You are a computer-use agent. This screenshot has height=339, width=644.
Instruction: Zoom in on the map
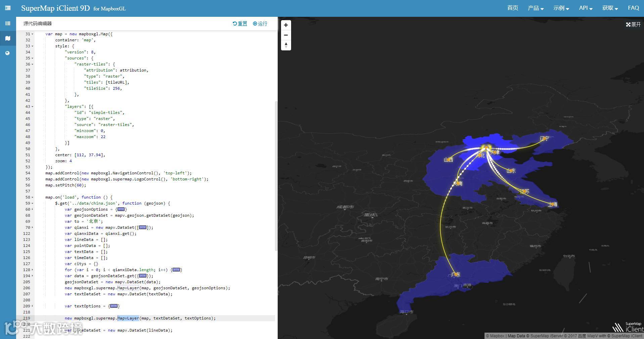pyautogui.click(x=286, y=25)
